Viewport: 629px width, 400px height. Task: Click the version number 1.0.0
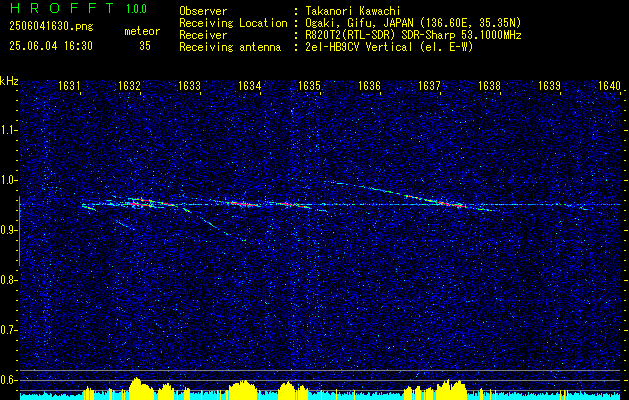click(x=136, y=9)
